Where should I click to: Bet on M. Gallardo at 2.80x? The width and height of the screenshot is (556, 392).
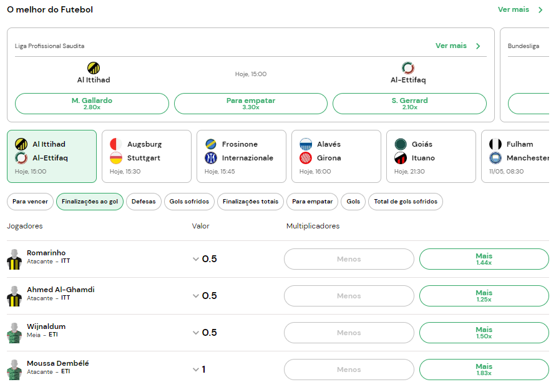pos(92,104)
